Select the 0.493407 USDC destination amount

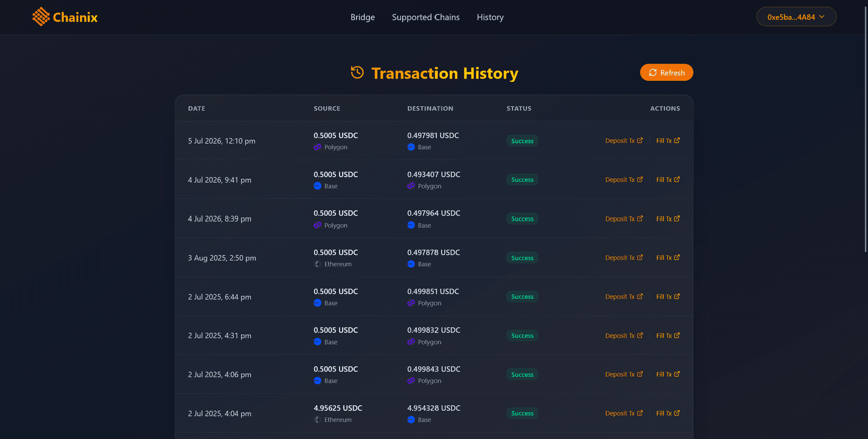coord(434,174)
